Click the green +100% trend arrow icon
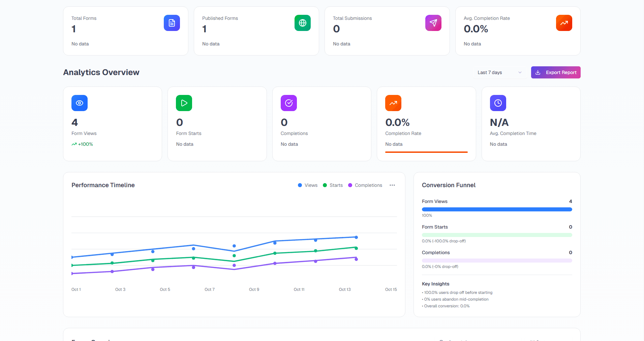The width and height of the screenshot is (644, 341). pyautogui.click(x=74, y=144)
